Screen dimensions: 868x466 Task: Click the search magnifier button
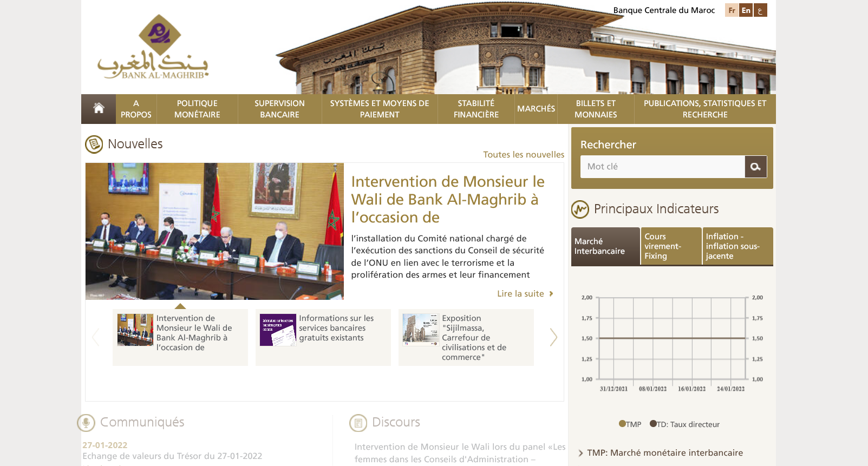[755, 167]
